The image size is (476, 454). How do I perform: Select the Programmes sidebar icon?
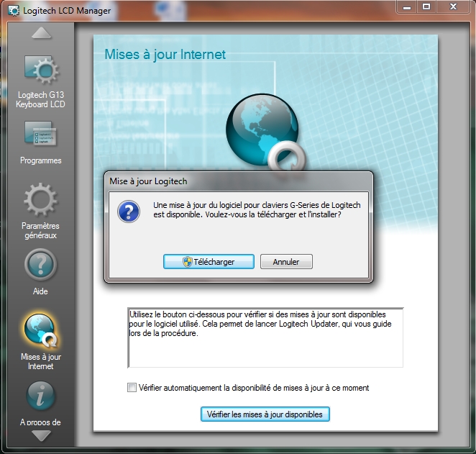[40, 134]
